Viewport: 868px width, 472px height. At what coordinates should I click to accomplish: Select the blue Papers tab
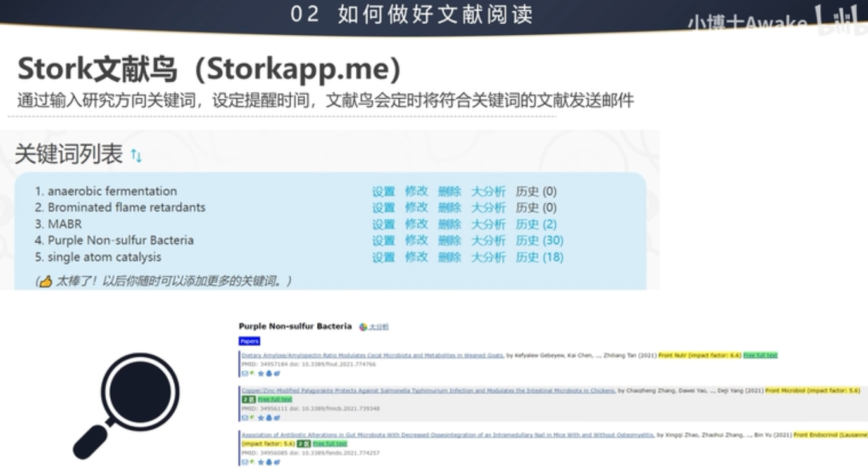(249, 341)
